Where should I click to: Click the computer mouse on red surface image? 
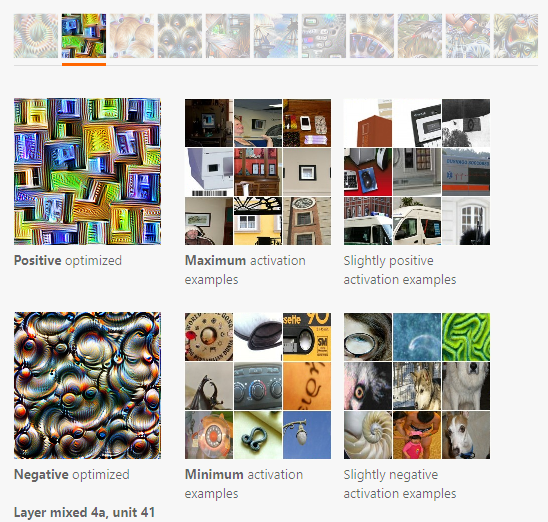[x=368, y=172]
